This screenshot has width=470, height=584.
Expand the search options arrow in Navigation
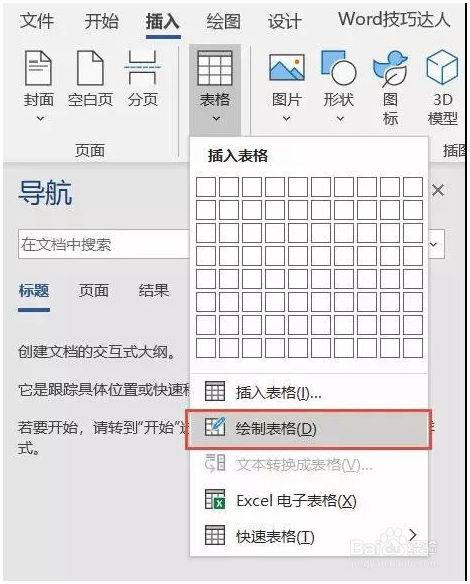434,245
